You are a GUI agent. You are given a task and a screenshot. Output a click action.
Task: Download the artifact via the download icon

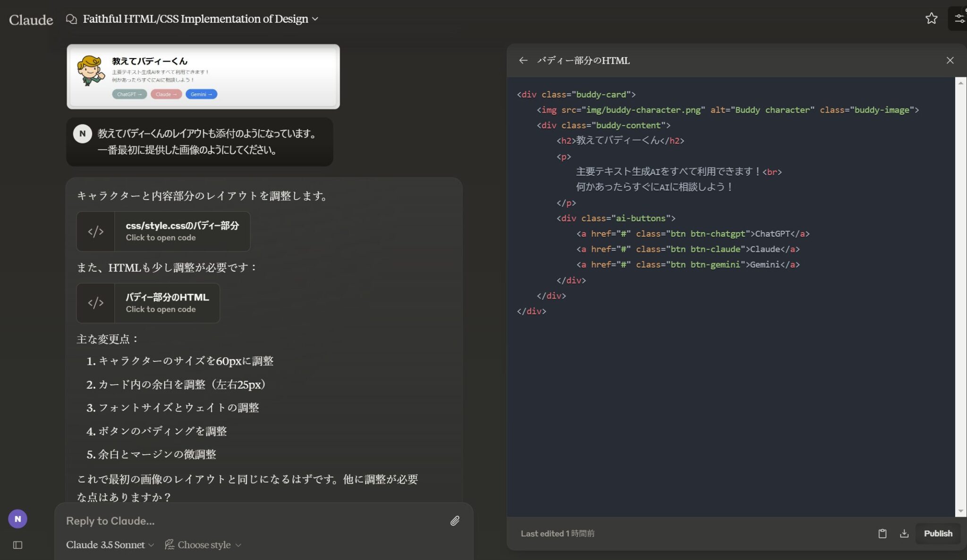point(905,533)
